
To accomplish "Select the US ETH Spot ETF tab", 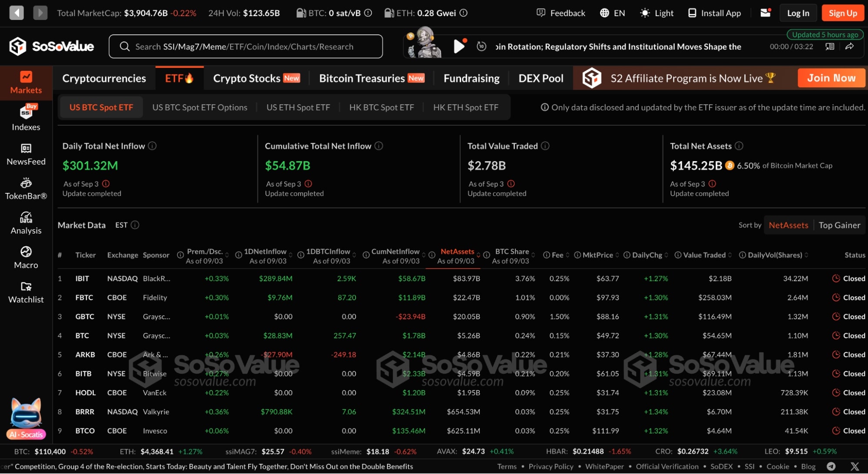I will (x=298, y=107).
